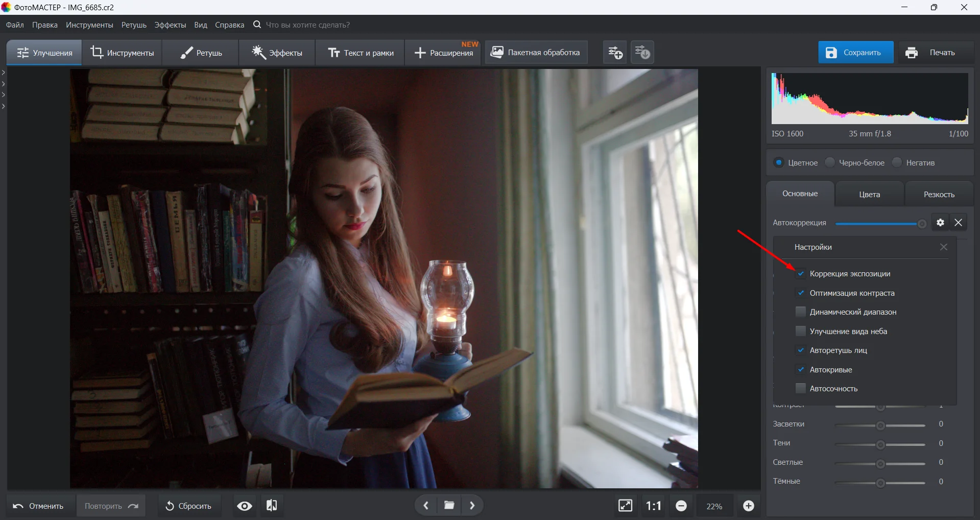Screen dimensions: 980x520
Task: Click the zoom in plus icon
Action: [749, 506]
